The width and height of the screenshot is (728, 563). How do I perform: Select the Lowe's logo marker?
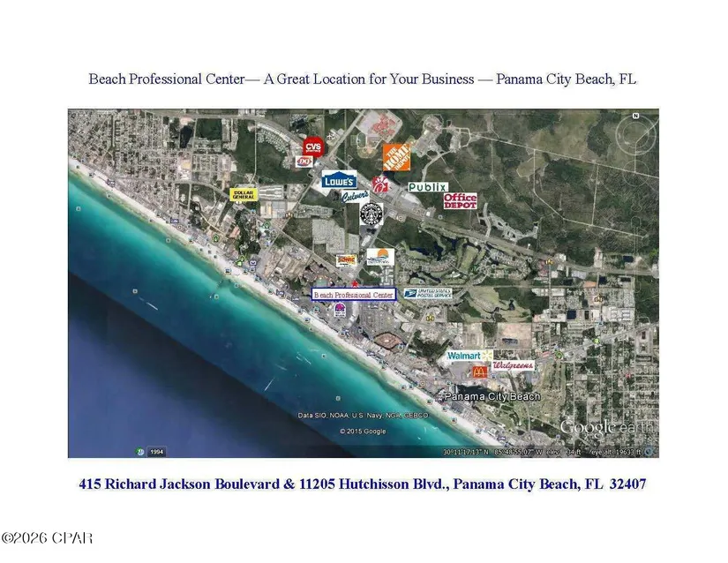pyautogui.click(x=339, y=180)
